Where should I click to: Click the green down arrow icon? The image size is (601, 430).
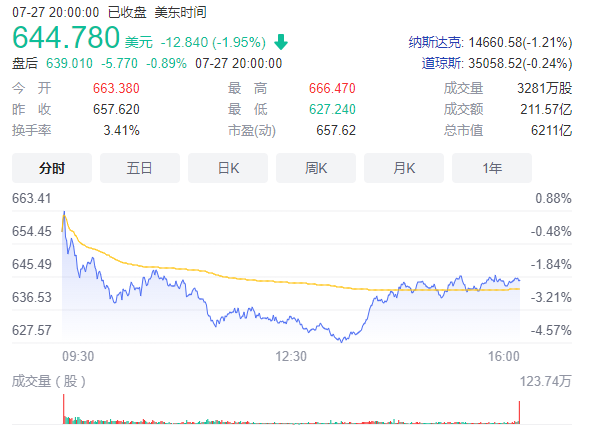click(x=281, y=42)
